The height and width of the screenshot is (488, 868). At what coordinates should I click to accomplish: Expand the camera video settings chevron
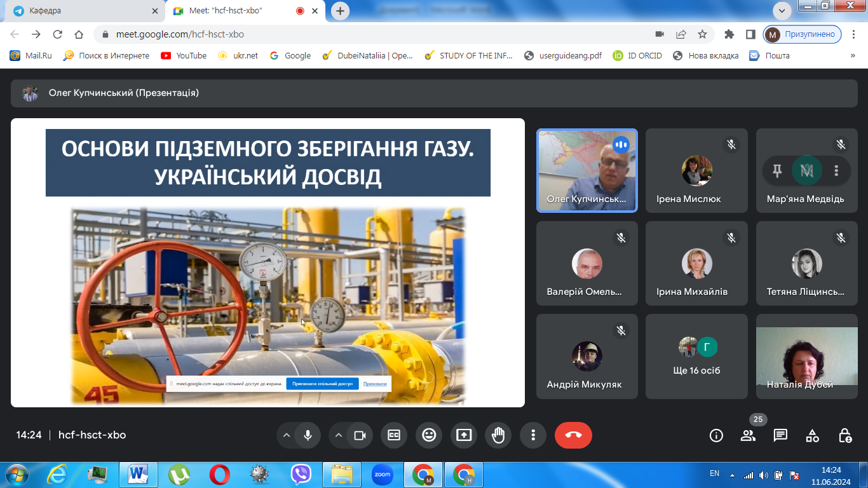tap(339, 435)
